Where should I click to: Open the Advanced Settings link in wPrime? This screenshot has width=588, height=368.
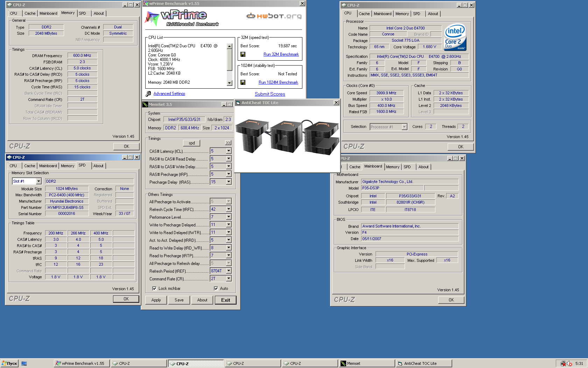point(169,94)
